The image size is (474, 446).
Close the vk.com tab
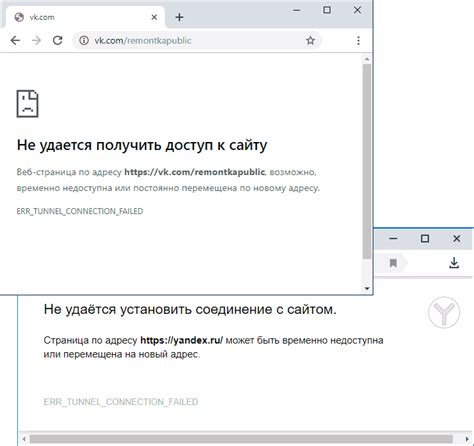(154, 17)
